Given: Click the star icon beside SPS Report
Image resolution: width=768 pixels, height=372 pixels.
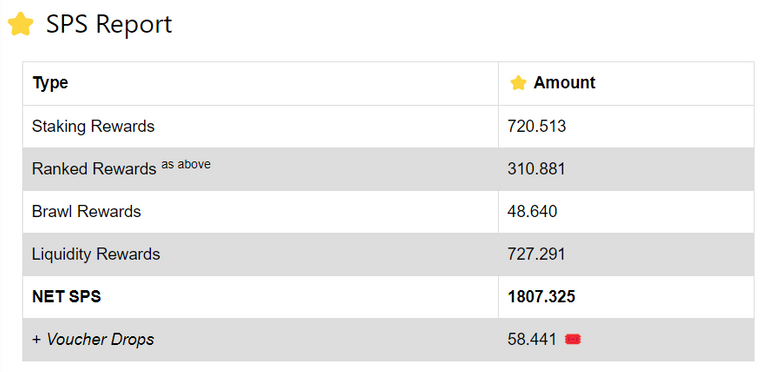Looking at the screenshot, I should pos(21,24).
